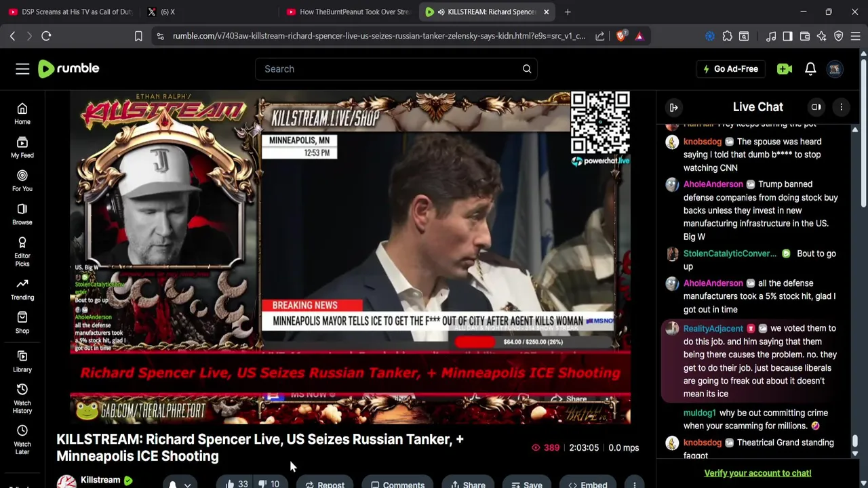Open a new browser tab
The image size is (868, 488).
[568, 12]
